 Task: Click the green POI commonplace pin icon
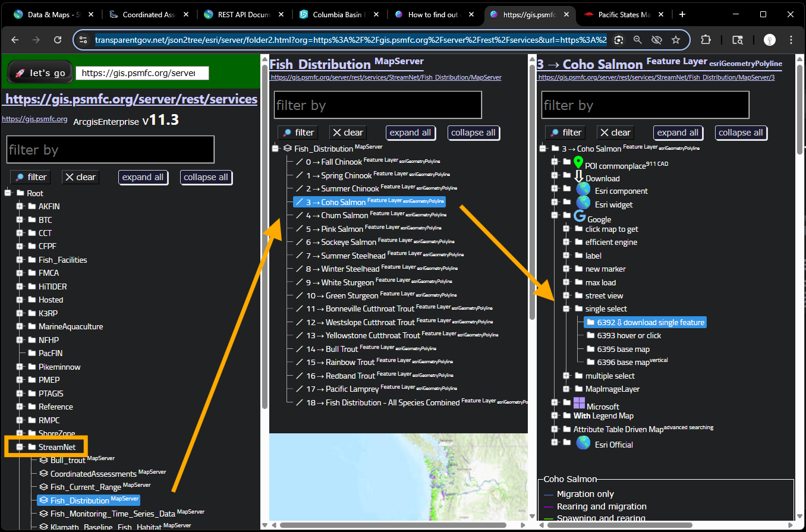pyautogui.click(x=579, y=163)
